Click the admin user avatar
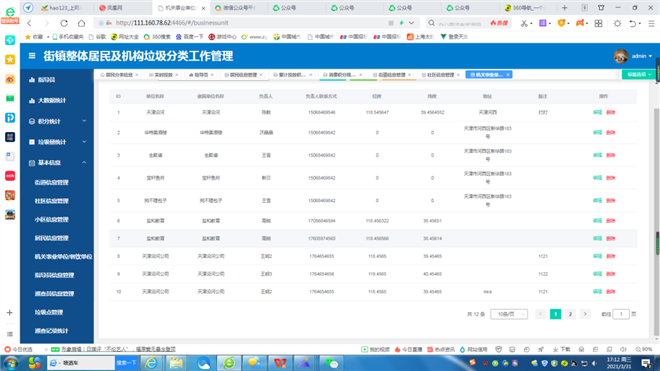The image size is (660, 371). click(620, 56)
